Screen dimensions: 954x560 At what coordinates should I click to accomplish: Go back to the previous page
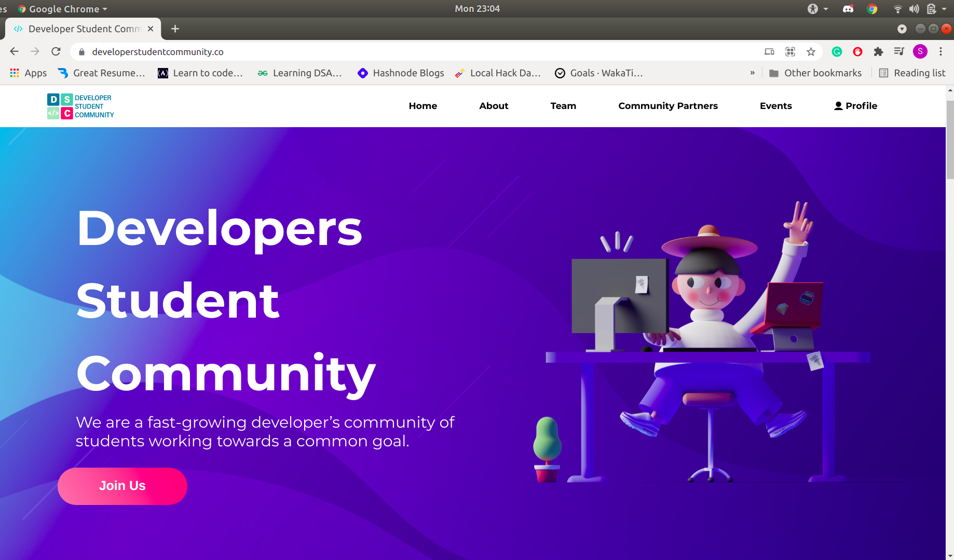click(15, 51)
